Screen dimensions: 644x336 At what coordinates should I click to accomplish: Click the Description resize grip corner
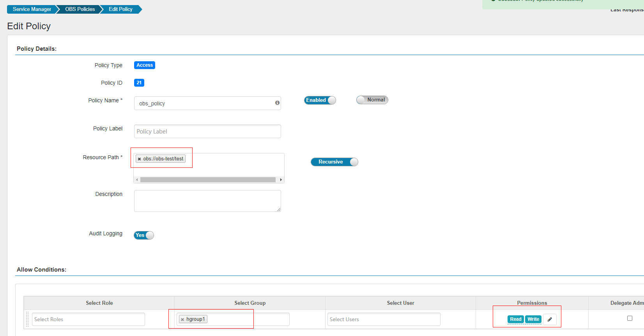pos(279,210)
